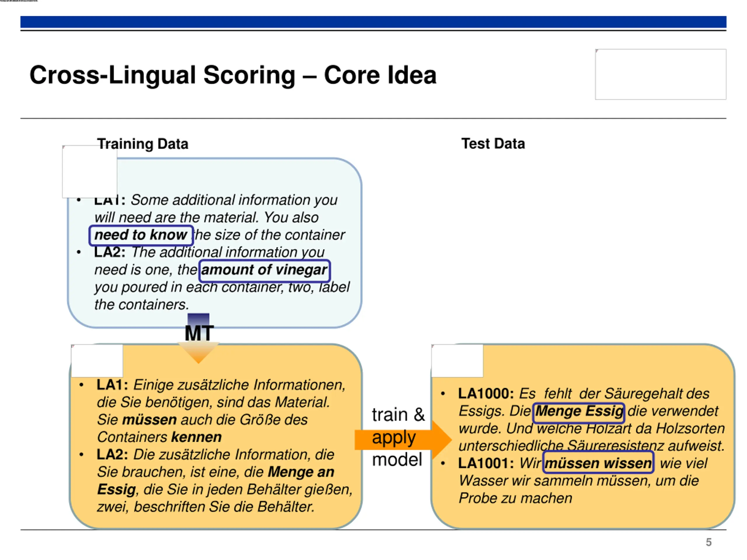Click the blank image placeholder on the English box

(90, 171)
